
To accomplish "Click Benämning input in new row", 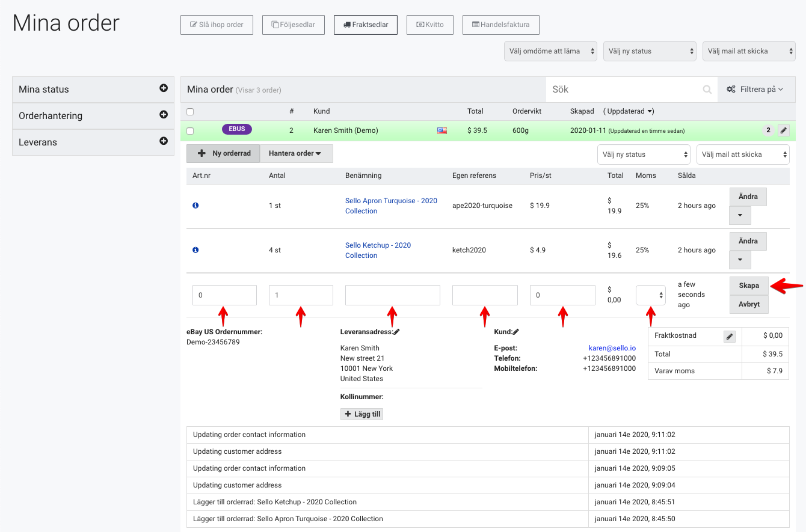I will coord(393,295).
